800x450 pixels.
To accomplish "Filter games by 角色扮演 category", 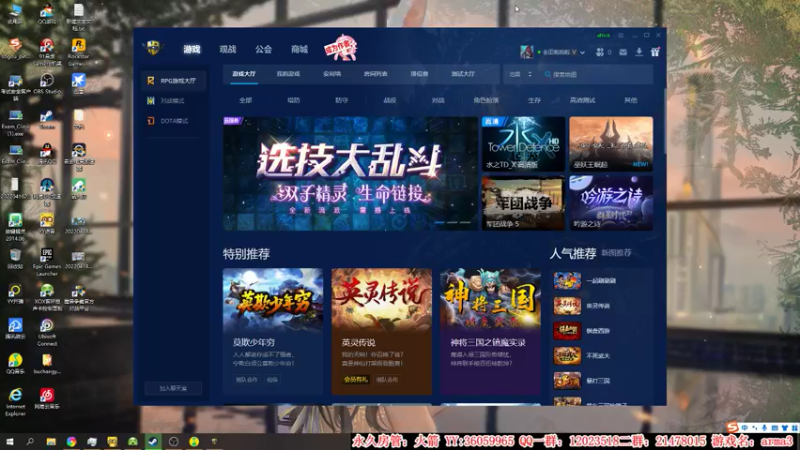I will tap(486, 101).
